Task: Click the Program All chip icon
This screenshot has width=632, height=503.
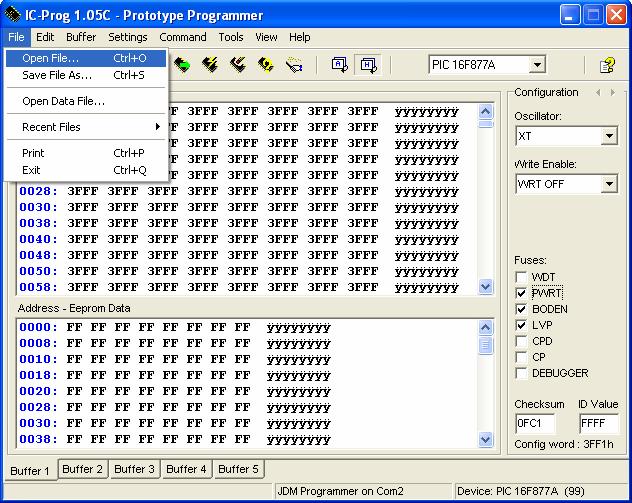Action: [210, 64]
